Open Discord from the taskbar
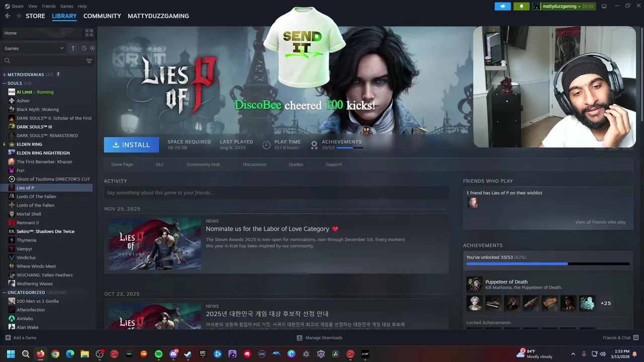The image size is (644, 362). (173, 354)
